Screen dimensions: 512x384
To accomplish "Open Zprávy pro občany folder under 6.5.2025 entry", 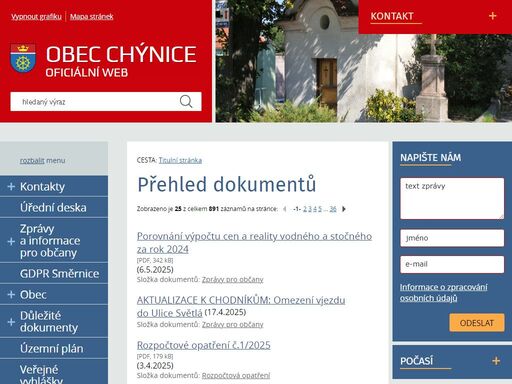I will [233, 280].
